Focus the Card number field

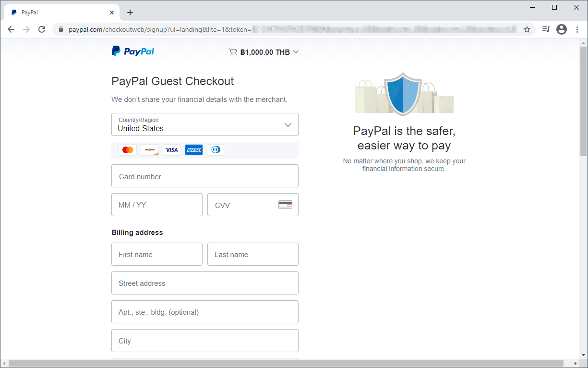[x=205, y=176]
